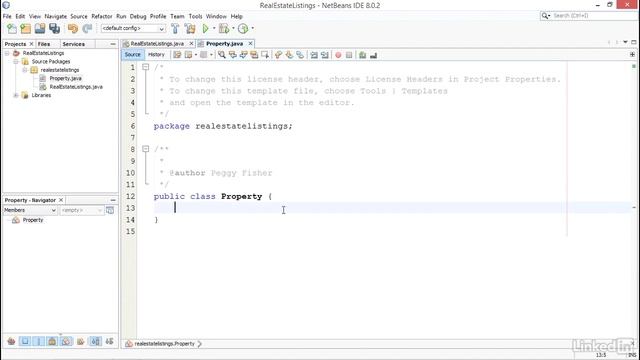This screenshot has width=640, height=360.
Task: Toggle Show Inner Classes in Navigator
Action: click(x=66, y=341)
